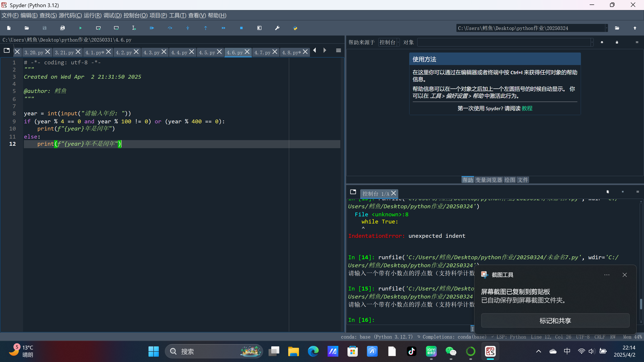Open the 教程 tutorial link

click(527, 108)
